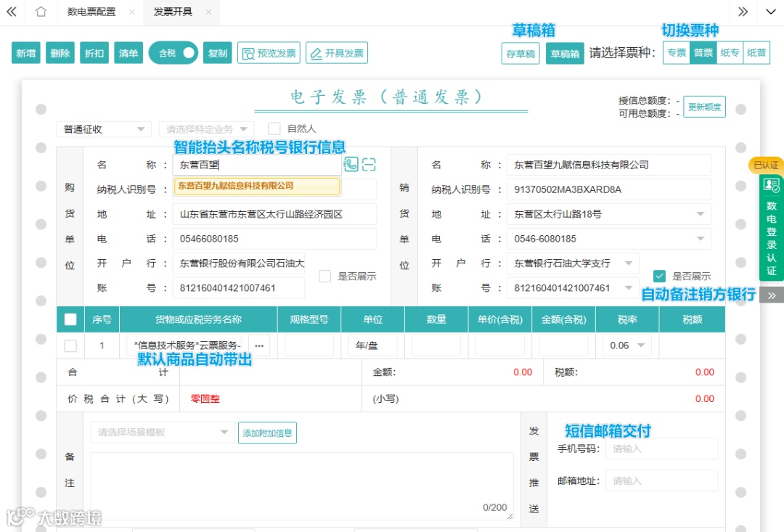The image size is (784, 532).
Task: Select 纸专 invoice type
Action: pos(730,52)
